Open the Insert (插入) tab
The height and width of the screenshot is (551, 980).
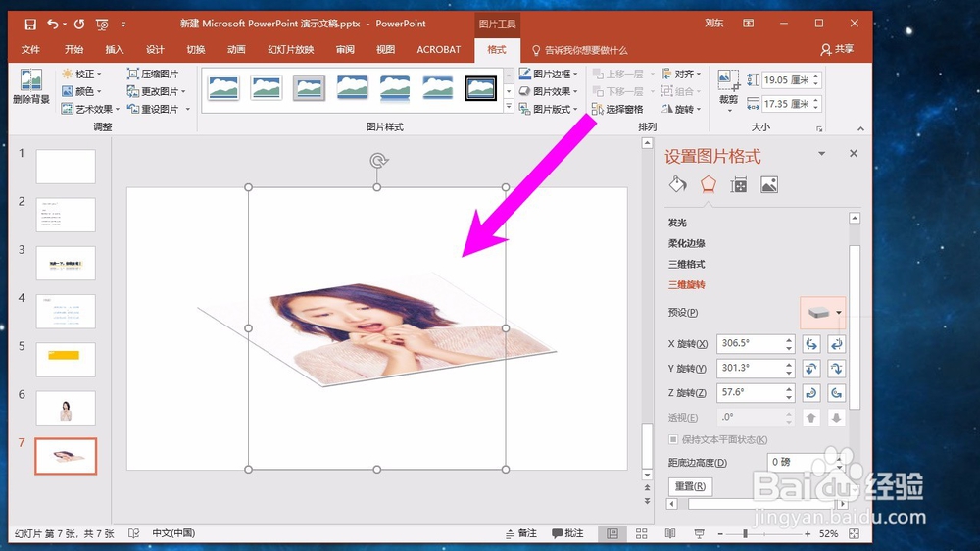[x=115, y=49]
